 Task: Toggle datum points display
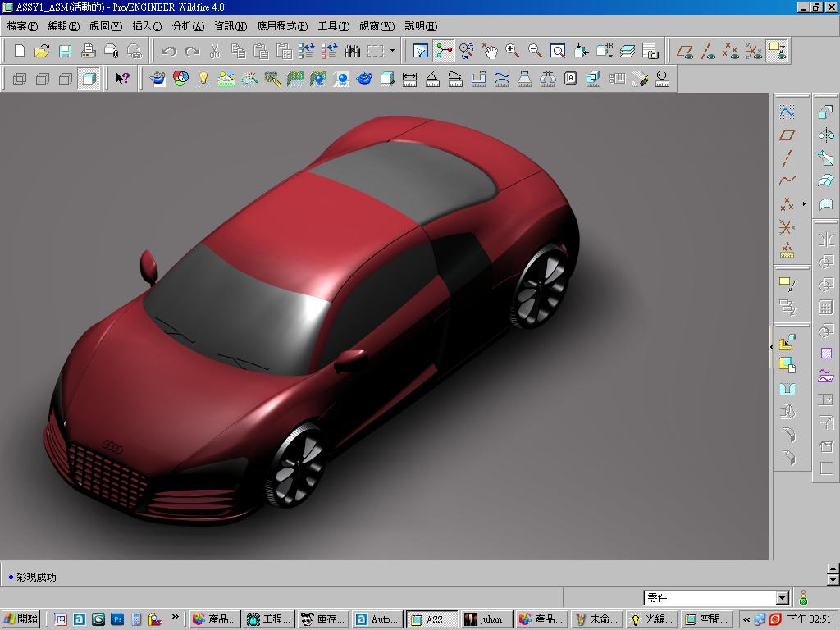pos(730,51)
